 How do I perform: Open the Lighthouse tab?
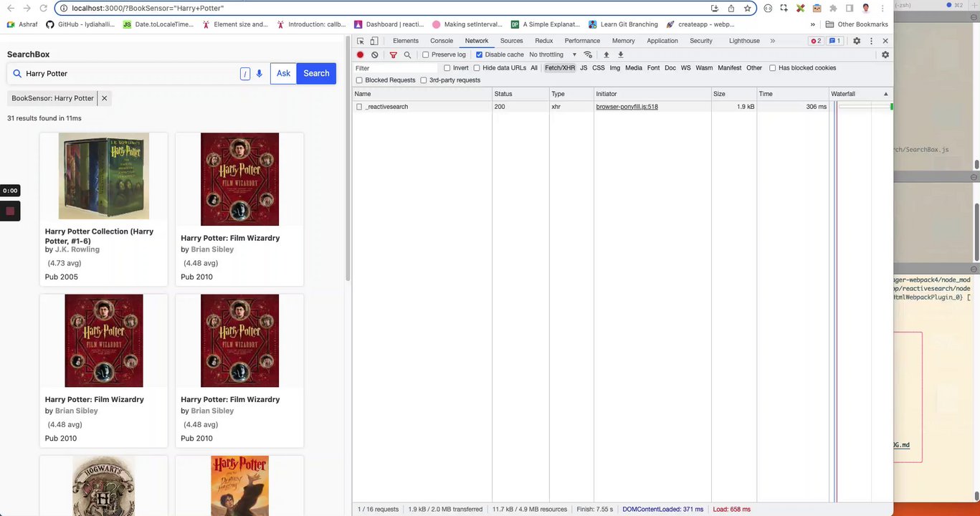[744, 41]
